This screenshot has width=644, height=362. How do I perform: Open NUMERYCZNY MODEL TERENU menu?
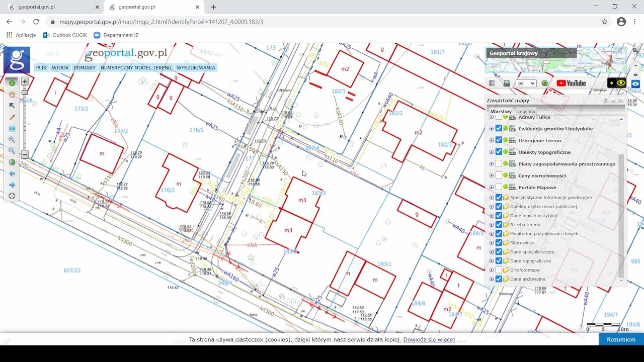[136, 68]
